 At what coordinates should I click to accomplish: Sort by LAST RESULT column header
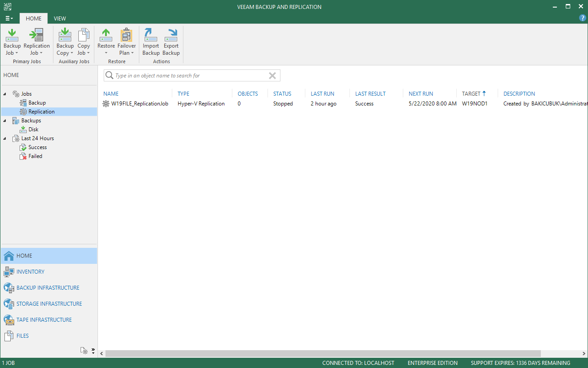[370, 94]
